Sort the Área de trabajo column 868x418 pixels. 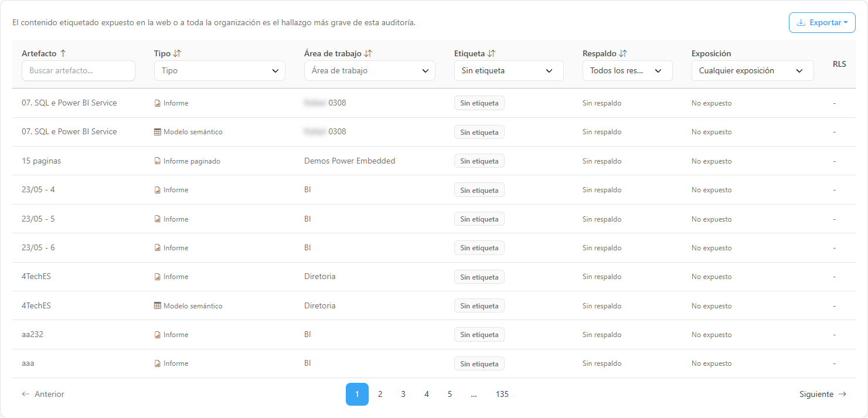(x=368, y=53)
